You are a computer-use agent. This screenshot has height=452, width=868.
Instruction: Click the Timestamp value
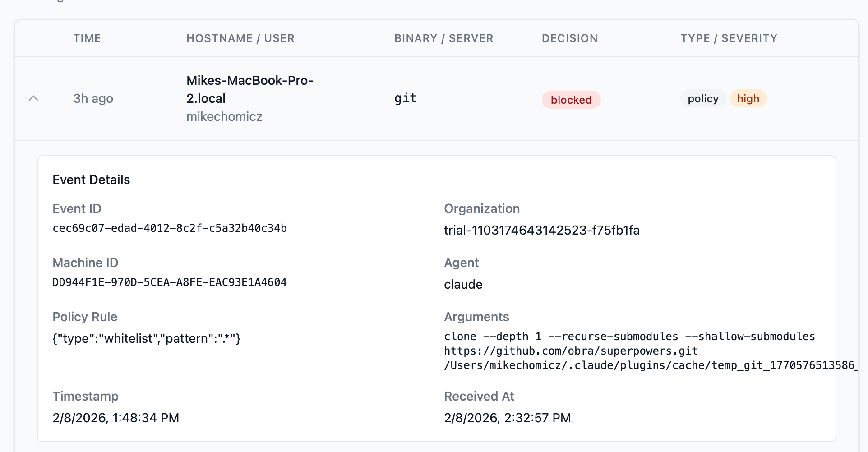(x=116, y=418)
